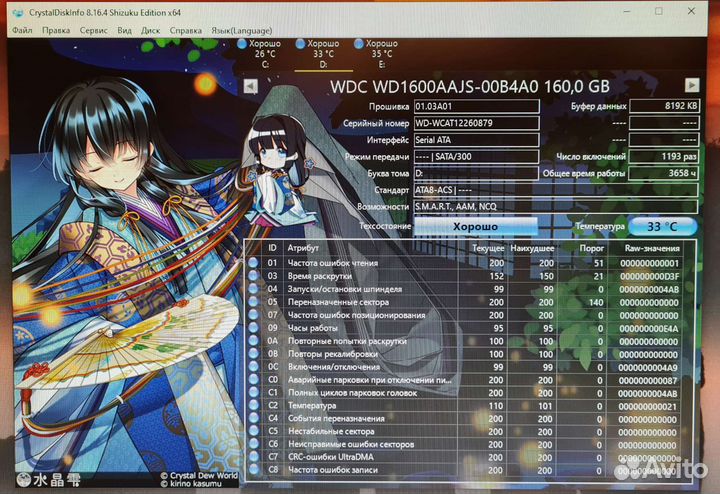720x494 pixels.
Task: Open the Диск menu
Action: coord(150,30)
